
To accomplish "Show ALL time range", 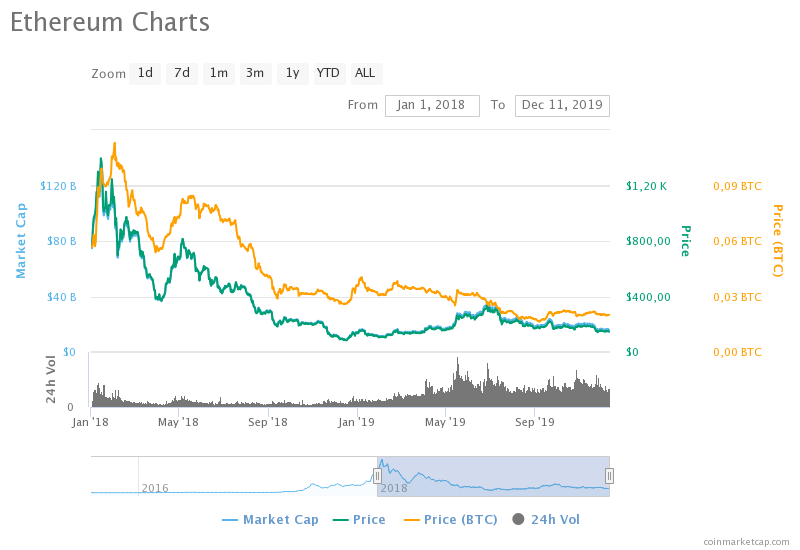I will 365,73.
